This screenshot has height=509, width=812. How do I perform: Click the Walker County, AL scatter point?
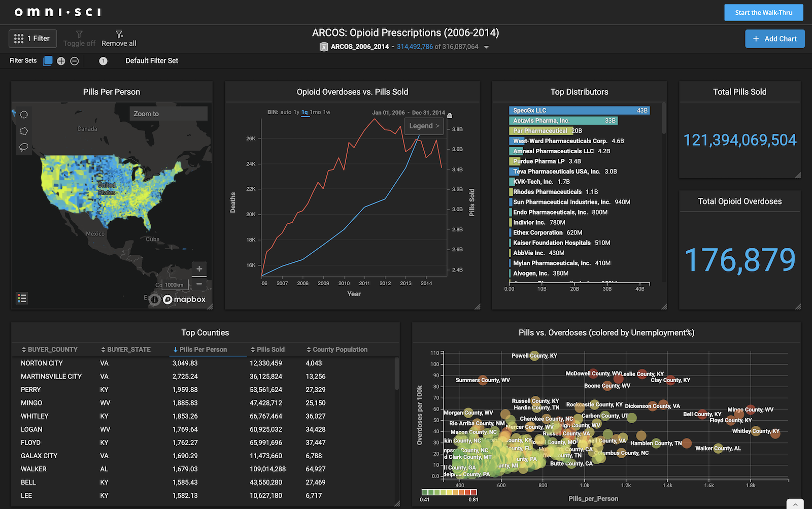[x=718, y=448]
